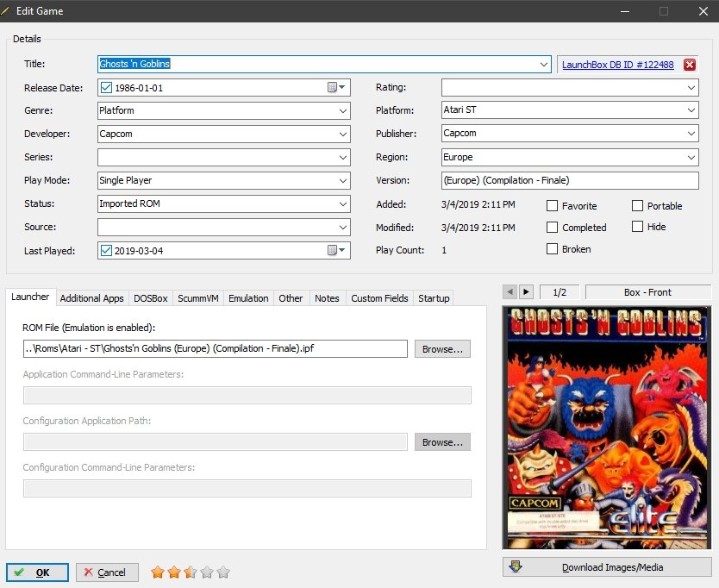Toggle the Last Played checkbox

coord(106,250)
